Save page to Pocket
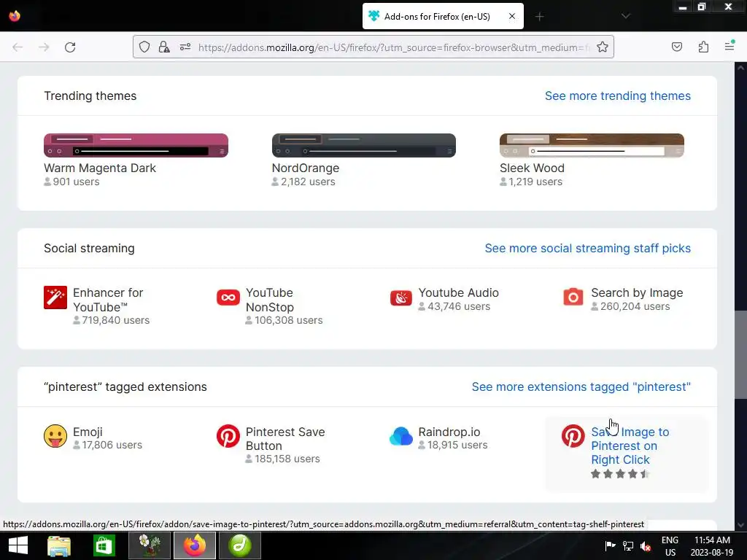Image resolution: width=747 pixels, height=560 pixels. [676, 47]
